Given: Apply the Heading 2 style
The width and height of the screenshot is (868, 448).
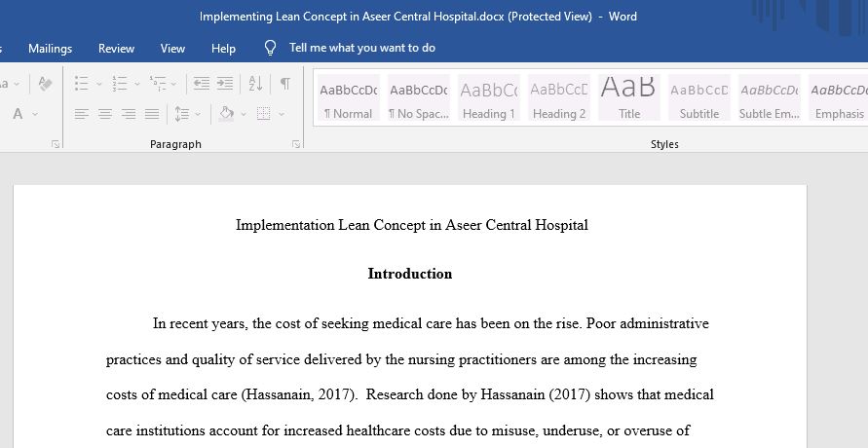Looking at the screenshot, I should click(x=559, y=98).
